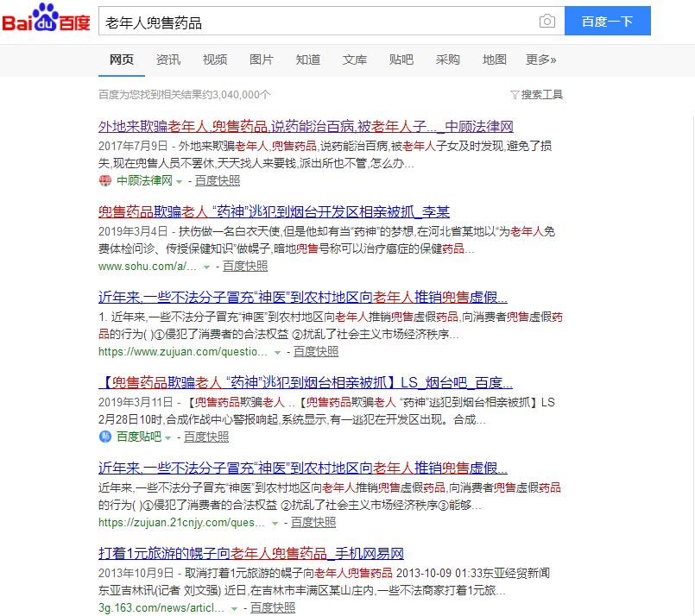
Task: Open 百度快照 for www.zujuan.com result
Action: 316,352
